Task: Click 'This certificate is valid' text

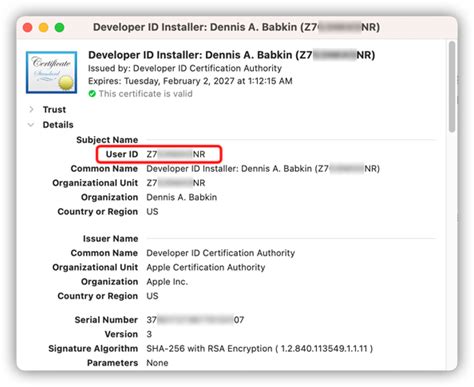Action: pyautogui.click(x=145, y=94)
